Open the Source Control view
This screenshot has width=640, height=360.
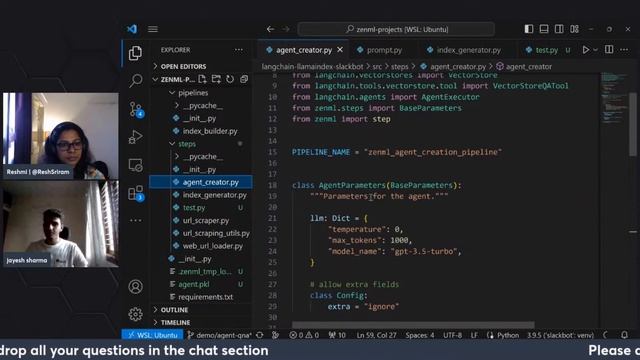[x=136, y=109]
